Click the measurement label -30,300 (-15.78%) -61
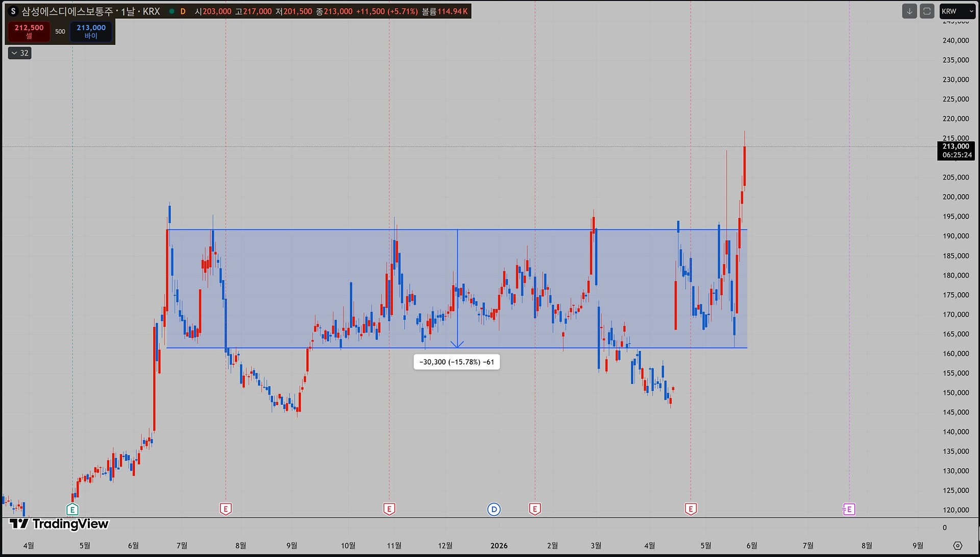Screen dimensions: 980x557 pos(457,362)
